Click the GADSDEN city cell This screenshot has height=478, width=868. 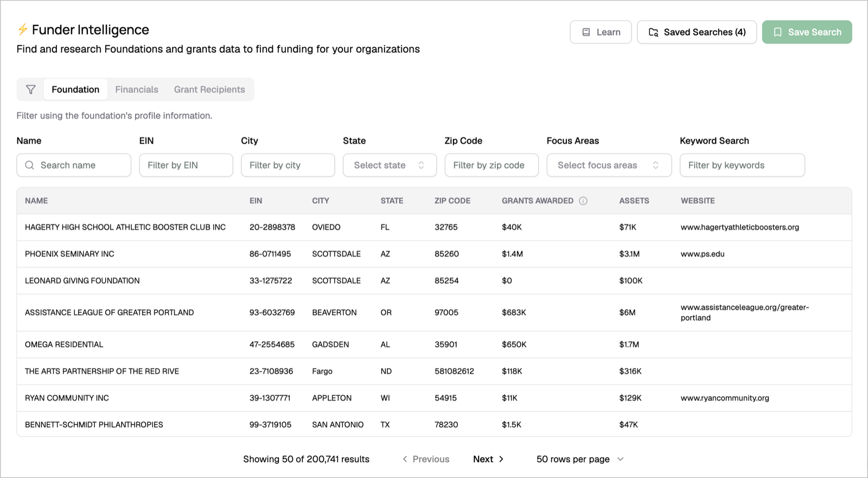[x=330, y=345]
